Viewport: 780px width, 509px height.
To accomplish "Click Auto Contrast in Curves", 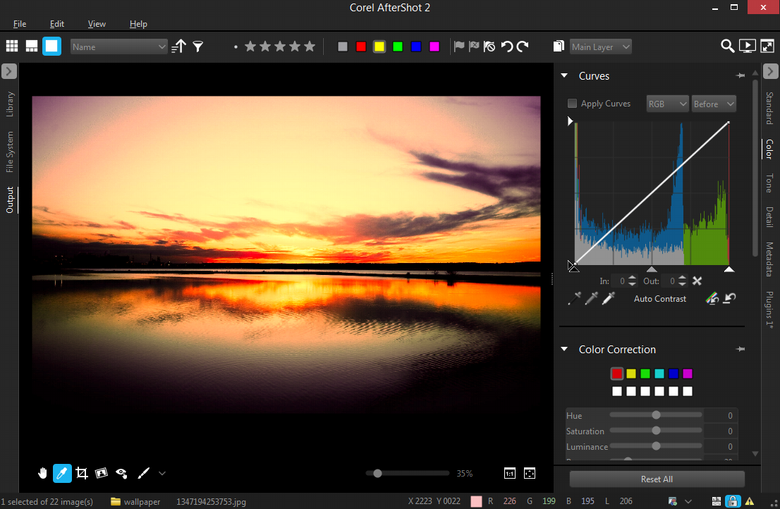I will pyautogui.click(x=659, y=299).
